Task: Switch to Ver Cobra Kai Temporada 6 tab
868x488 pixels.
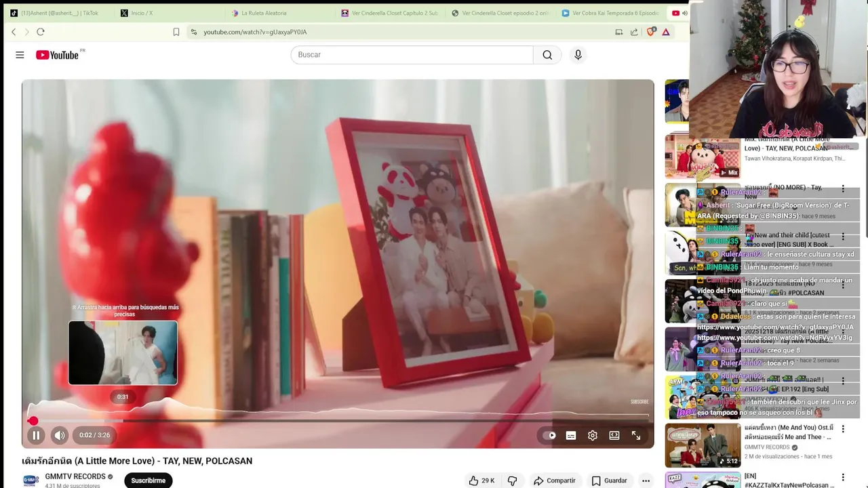Action: click(610, 13)
